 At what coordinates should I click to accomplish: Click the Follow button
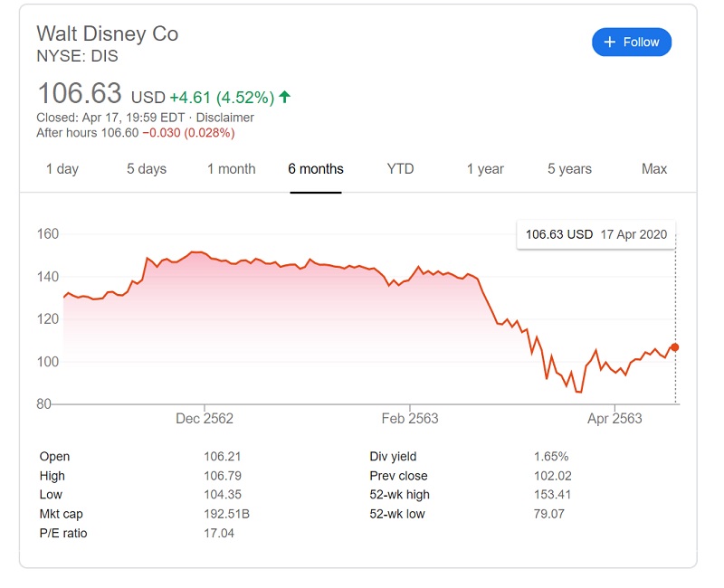tap(632, 42)
